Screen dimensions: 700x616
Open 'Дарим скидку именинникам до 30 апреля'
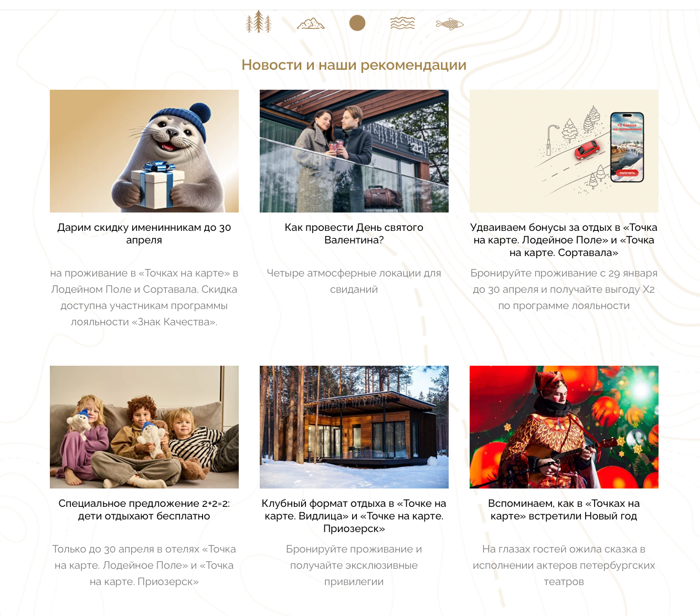tap(144, 233)
